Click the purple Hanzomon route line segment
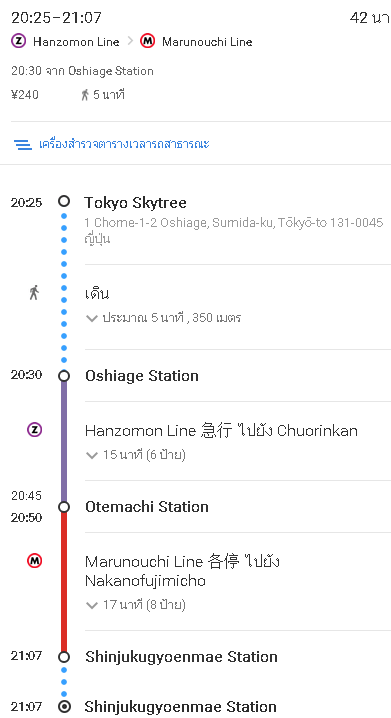This screenshot has height=718, width=391. coord(64,441)
